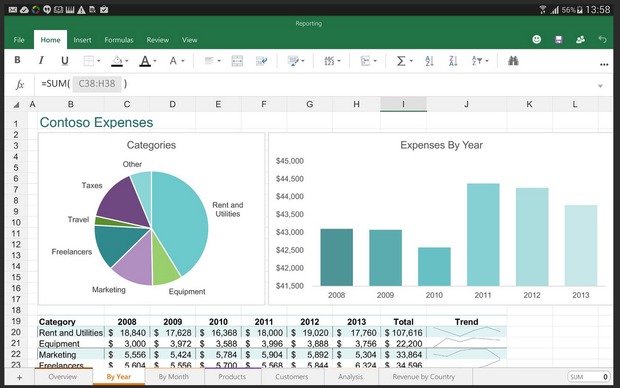This screenshot has width=620, height=388.
Task: Expand the formula bar with arrow
Action: (600, 86)
